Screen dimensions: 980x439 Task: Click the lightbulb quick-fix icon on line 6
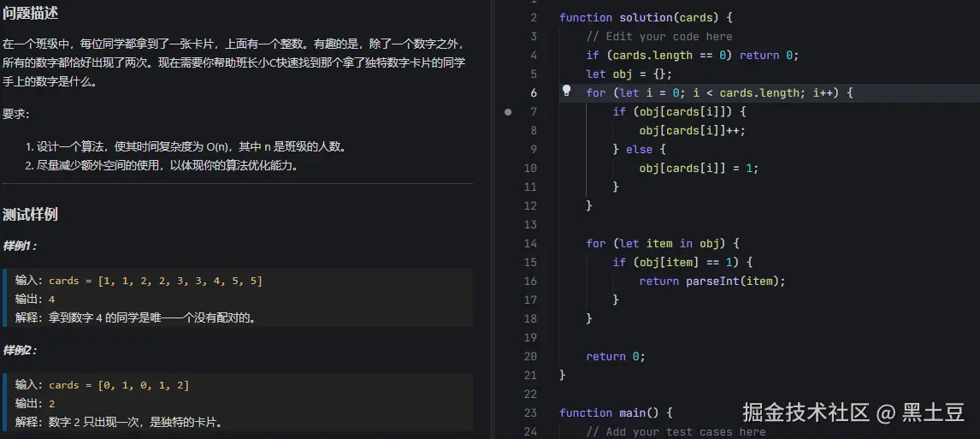566,91
